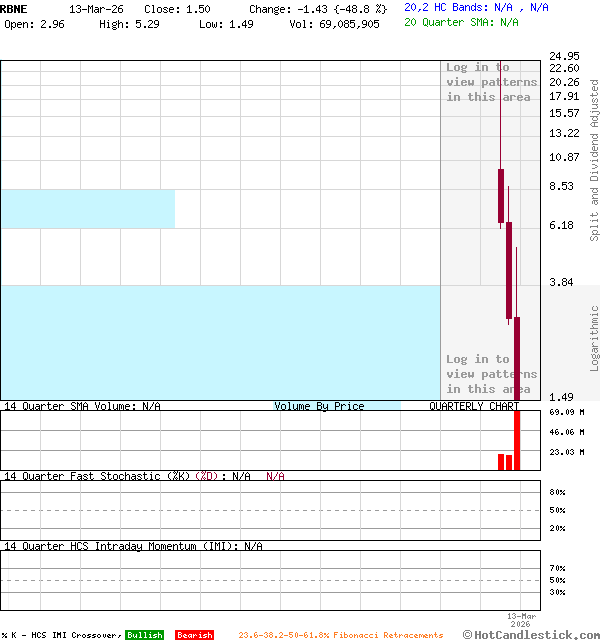This screenshot has width=600, height=640.
Task: Click the Volume By Price label
Action: click(319, 407)
